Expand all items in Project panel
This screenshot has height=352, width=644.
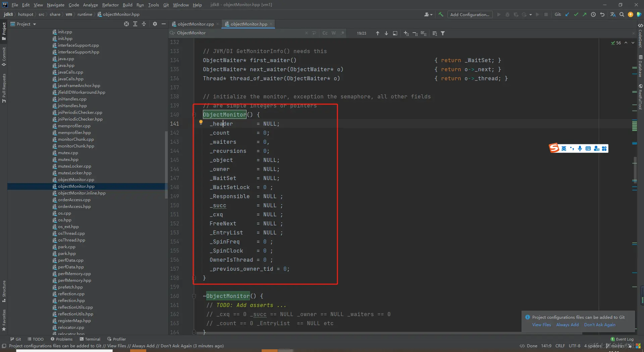(x=135, y=24)
